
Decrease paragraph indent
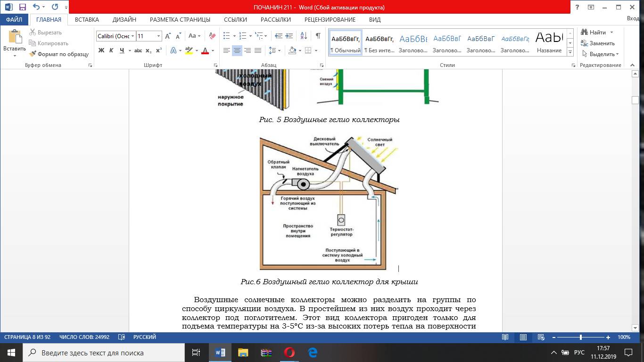pyautogui.click(x=278, y=36)
